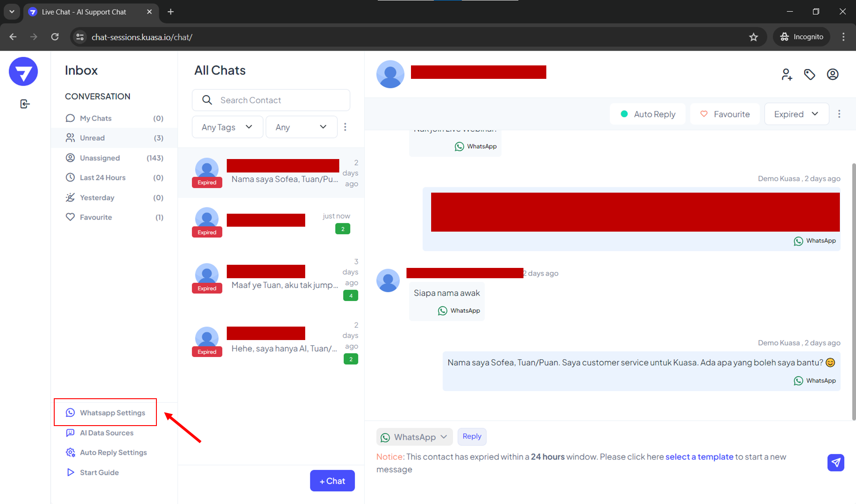856x504 pixels.
Task: Bookmark this page with the star icon
Action: click(753, 37)
